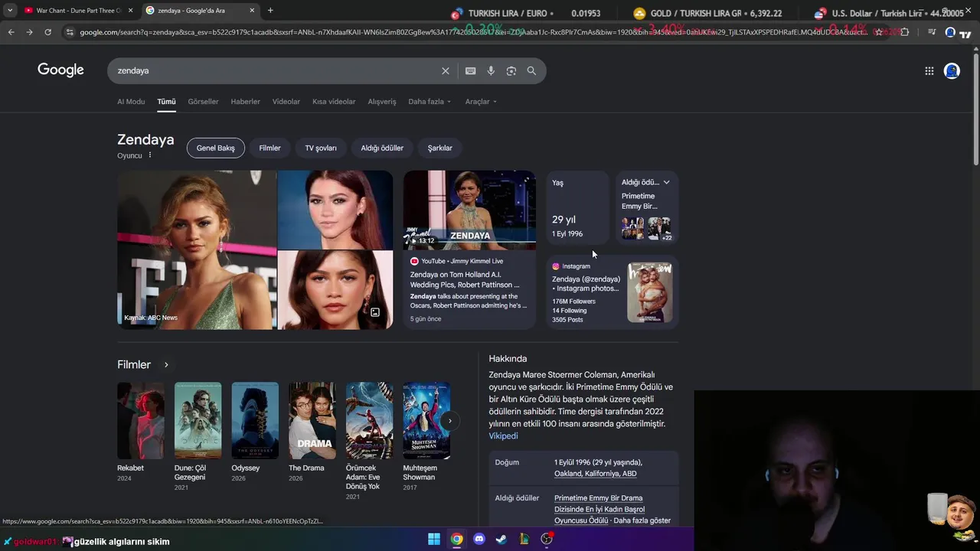
Task: Open tab search dropdown in title bar
Action: [x=10, y=11]
